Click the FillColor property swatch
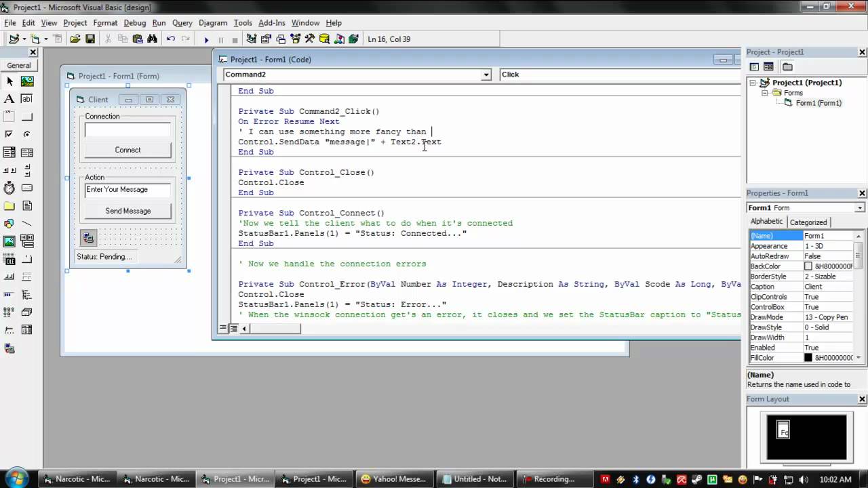This screenshot has height=488, width=868. coord(808,358)
